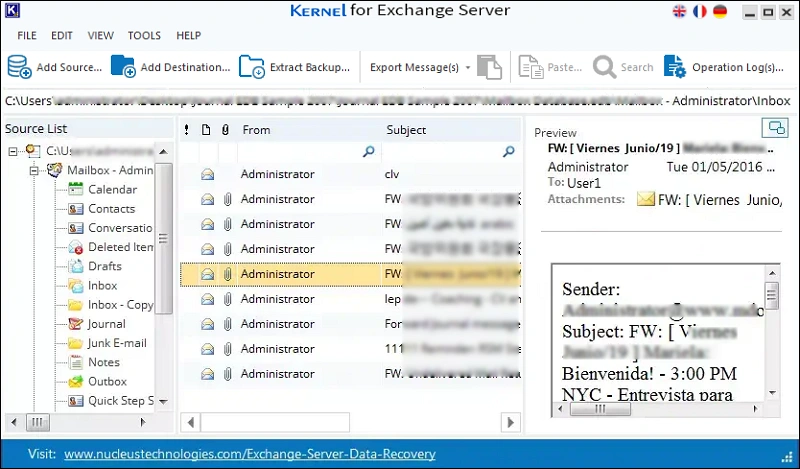Click preview body scroll up arrow
The width and height of the screenshot is (800, 469).
click(x=772, y=273)
